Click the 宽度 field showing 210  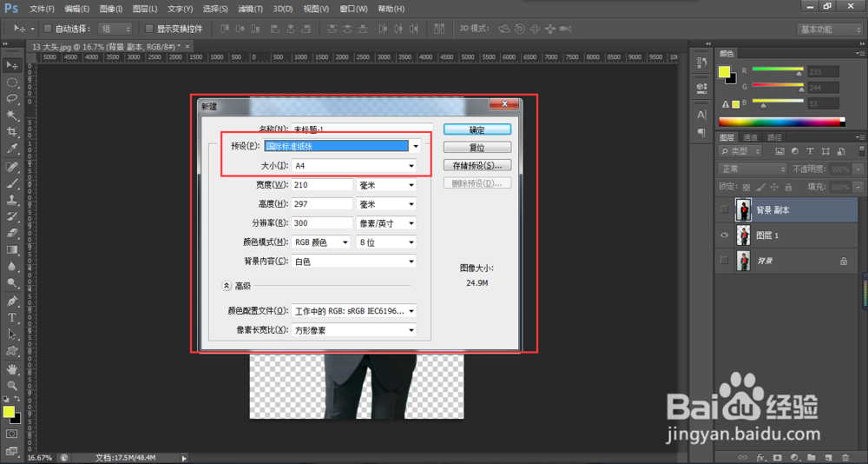click(x=322, y=184)
